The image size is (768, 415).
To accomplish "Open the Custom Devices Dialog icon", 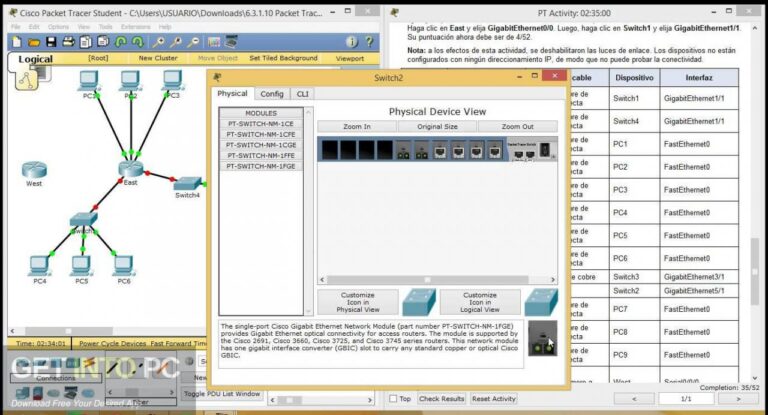I will [231, 43].
